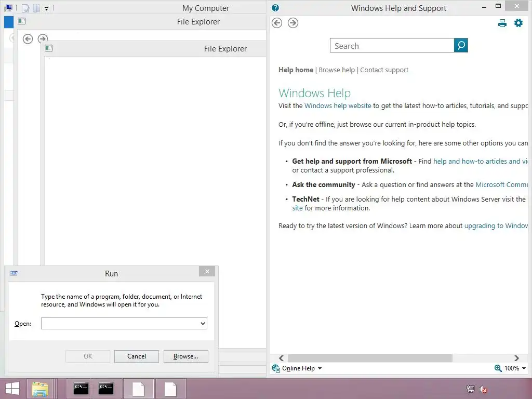Maximize the Windows Help and Support window
Image resolution: width=532 pixels, height=399 pixels.
coord(498,6)
